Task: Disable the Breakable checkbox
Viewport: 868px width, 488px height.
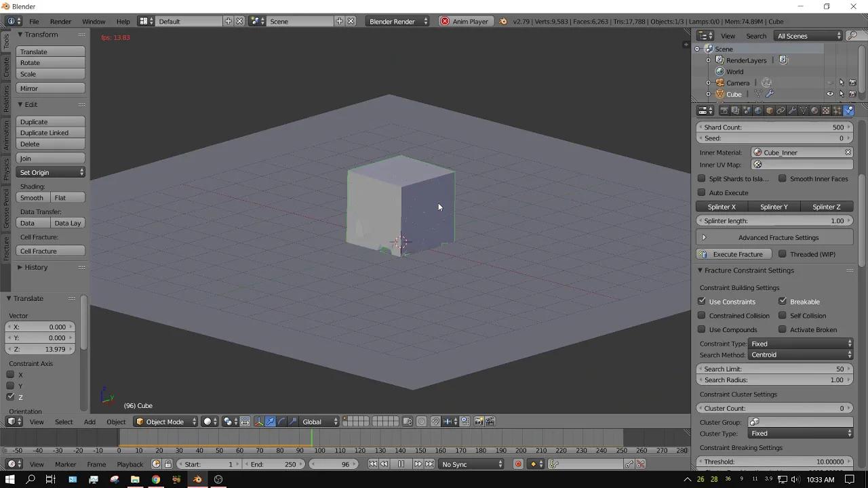Action: pyautogui.click(x=782, y=301)
